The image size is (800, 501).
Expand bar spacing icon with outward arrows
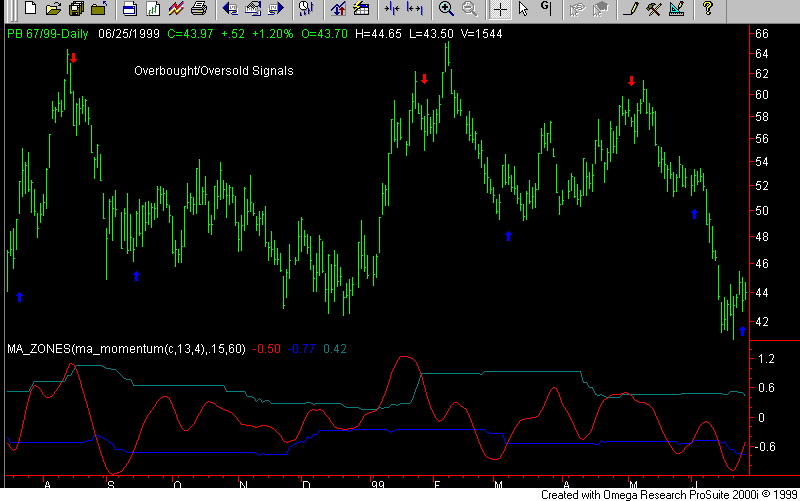click(415, 8)
